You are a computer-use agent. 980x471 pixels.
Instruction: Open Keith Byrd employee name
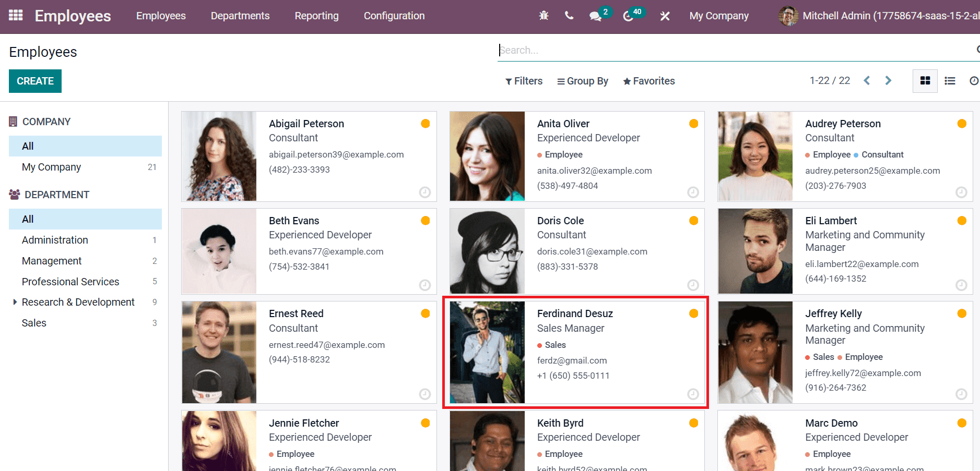click(x=560, y=423)
